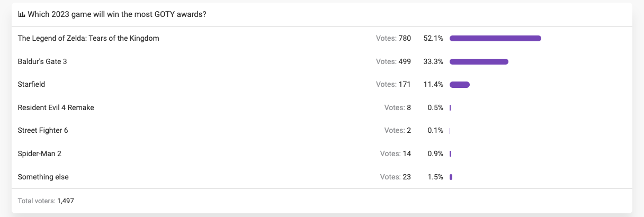This screenshot has width=644, height=217.
Task: Click the Something else 1.5% bar
Action: (451, 177)
